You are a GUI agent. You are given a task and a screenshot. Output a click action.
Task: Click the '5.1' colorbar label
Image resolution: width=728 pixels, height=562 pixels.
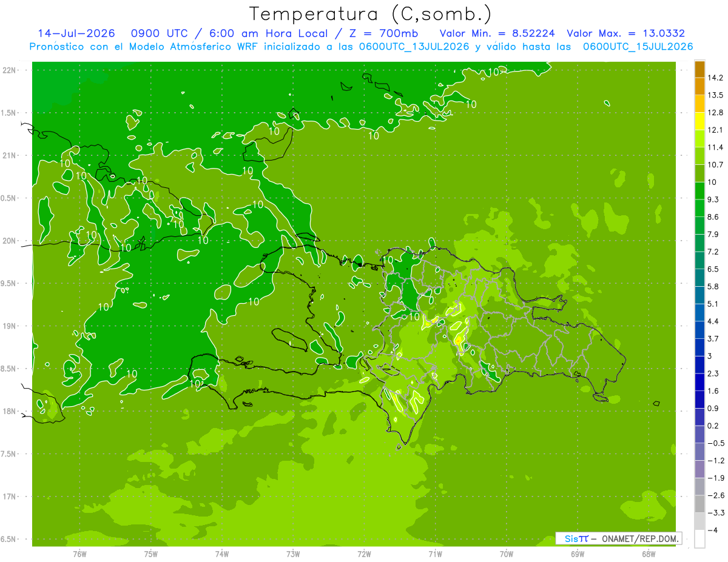[x=713, y=304]
